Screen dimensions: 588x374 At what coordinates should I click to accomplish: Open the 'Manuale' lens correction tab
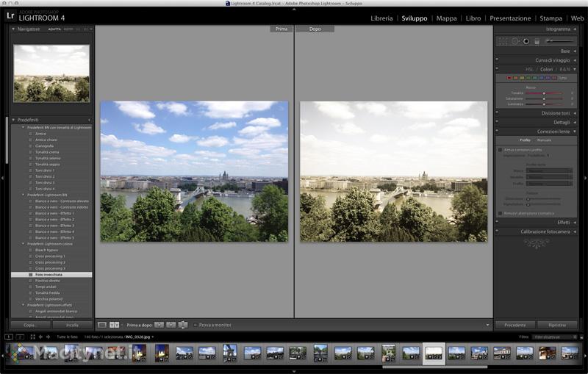[544, 140]
